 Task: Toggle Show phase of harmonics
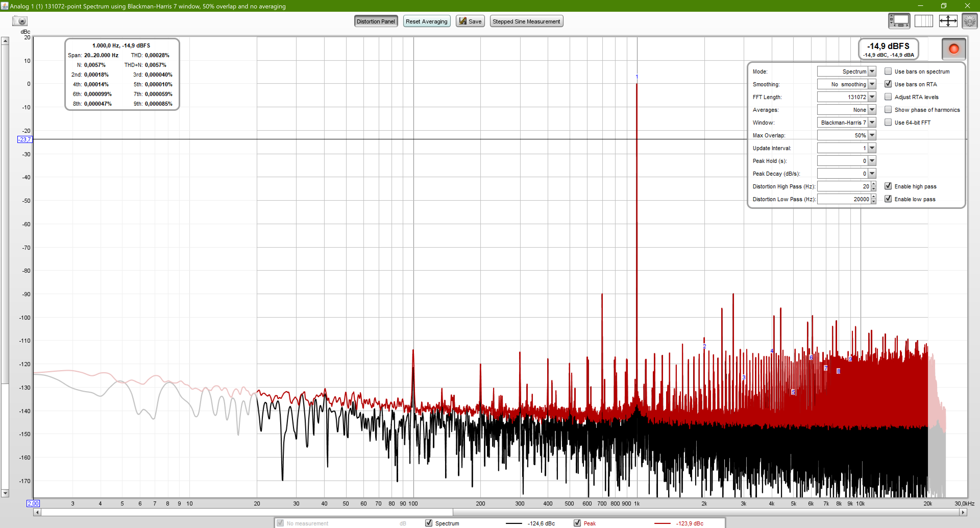888,110
